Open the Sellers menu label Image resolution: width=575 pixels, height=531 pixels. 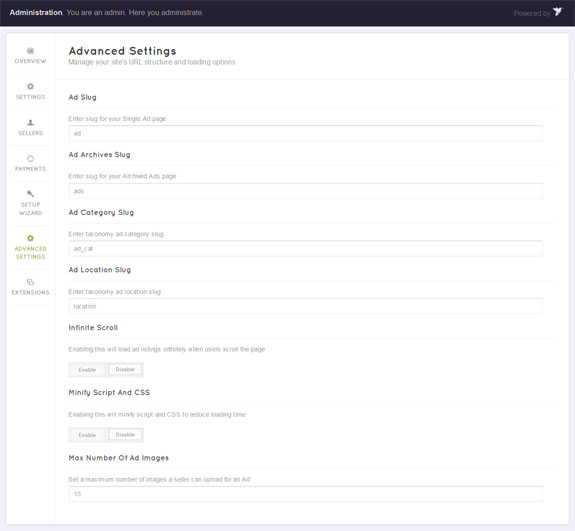30,133
